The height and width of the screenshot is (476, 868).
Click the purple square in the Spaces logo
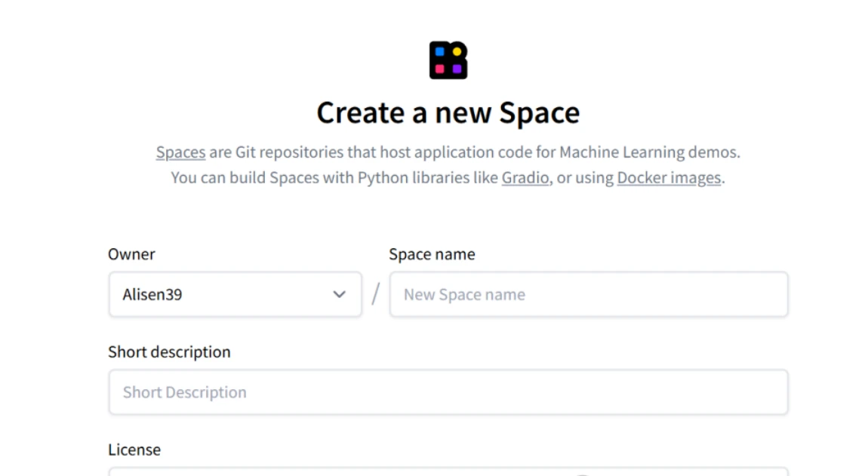[457, 69]
